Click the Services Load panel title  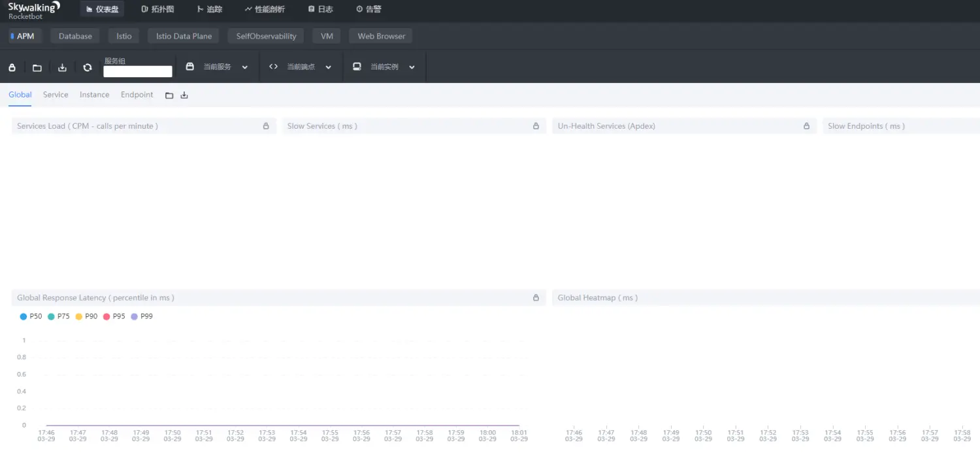(88, 126)
